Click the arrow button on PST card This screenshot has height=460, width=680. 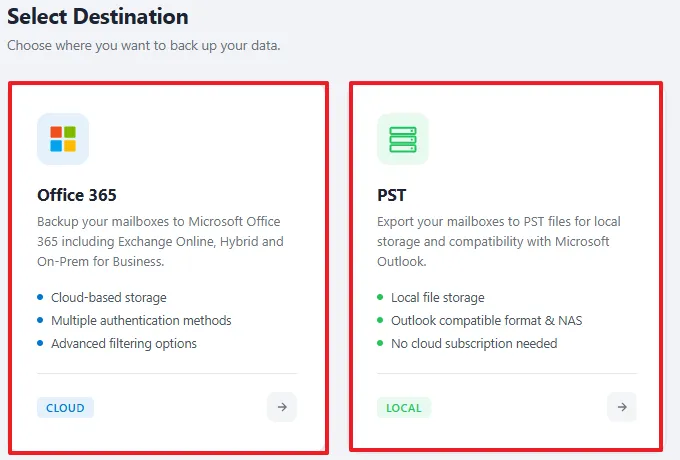tap(622, 407)
